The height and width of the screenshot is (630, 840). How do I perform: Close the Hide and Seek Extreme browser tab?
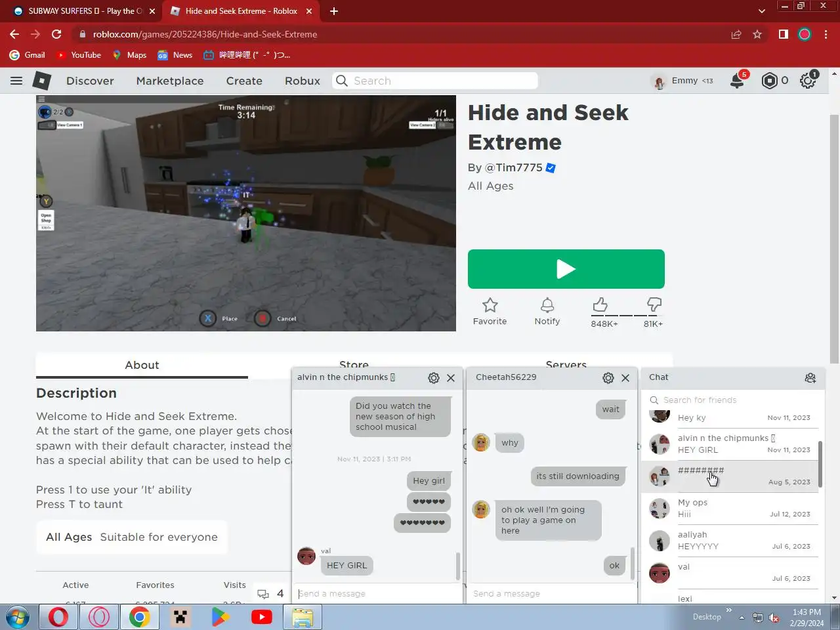tap(309, 11)
